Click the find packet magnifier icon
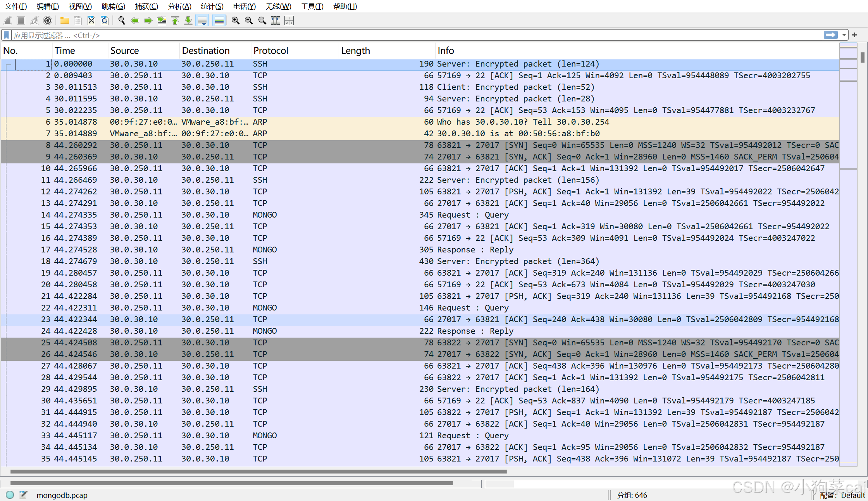868x501 pixels. click(121, 21)
